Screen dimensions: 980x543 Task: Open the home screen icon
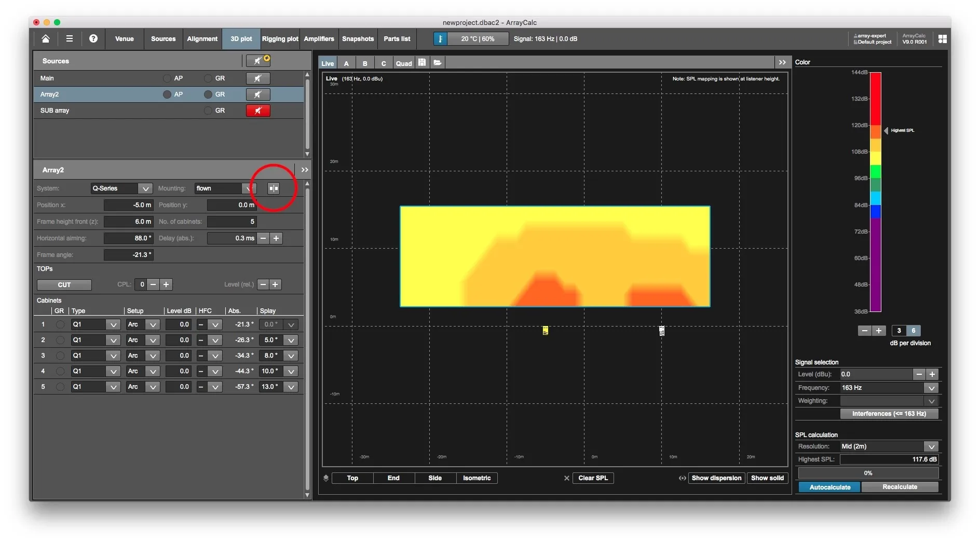(x=46, y=39)
